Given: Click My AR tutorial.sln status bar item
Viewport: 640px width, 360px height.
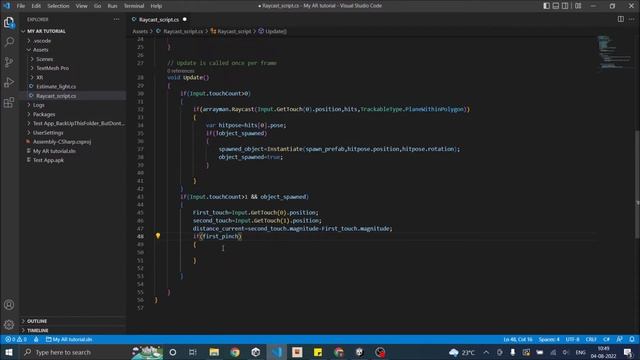Looking at the screenshot, I should (x=69, y=340).
